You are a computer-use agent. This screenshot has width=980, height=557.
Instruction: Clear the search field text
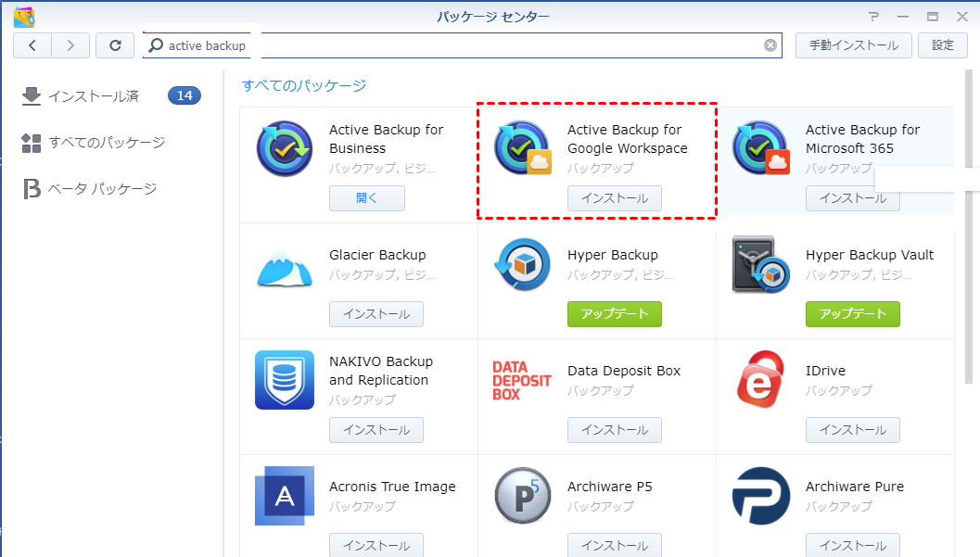pyautogui.click(x=770, y=45)
